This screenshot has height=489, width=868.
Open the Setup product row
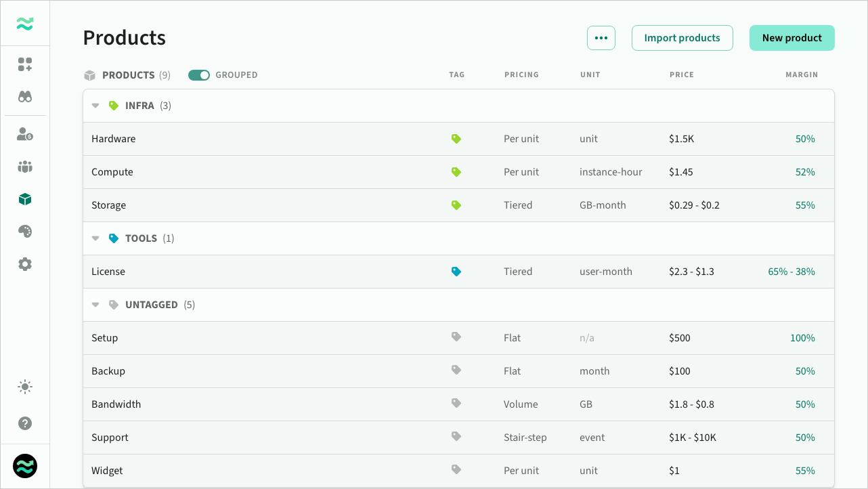(x=458, y=338)
